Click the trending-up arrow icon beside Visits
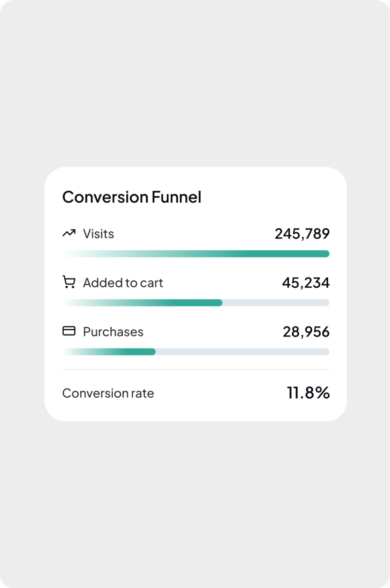This screenshot has width=390, height=588. coord(69,233)
